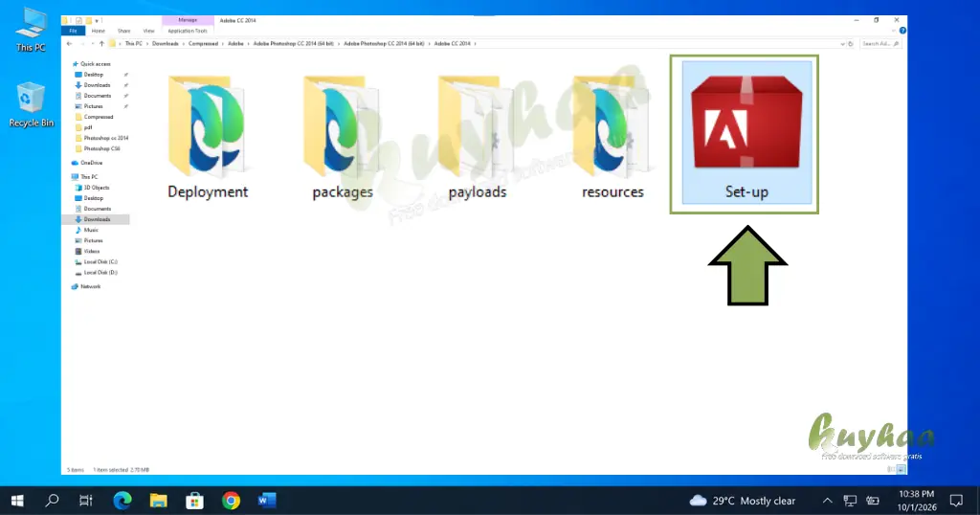
Task: Click Adobe CC 2014 breadcrumb segment
Action: (452, 44)
